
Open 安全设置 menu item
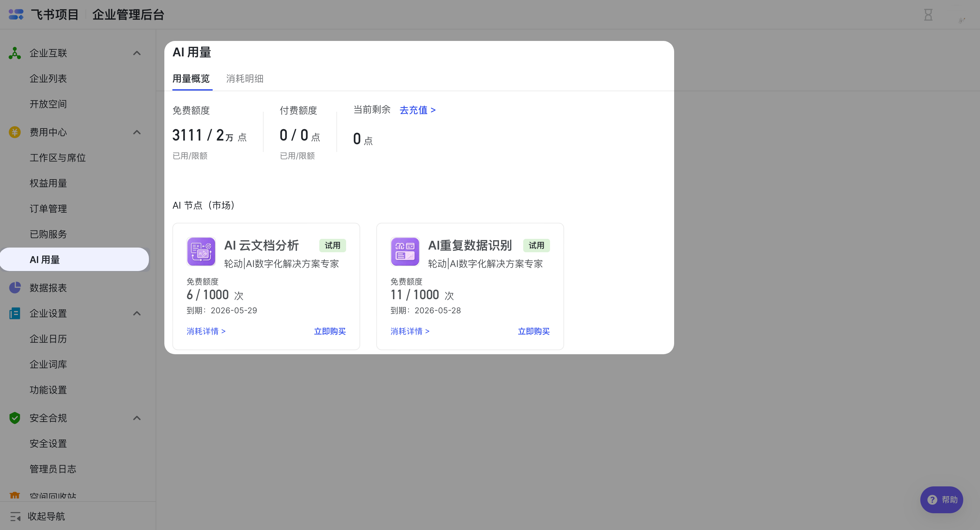(48, 443)
